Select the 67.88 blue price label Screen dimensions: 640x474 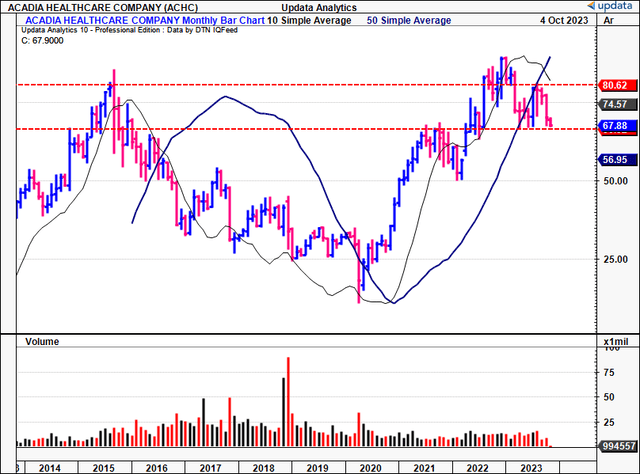615,125
